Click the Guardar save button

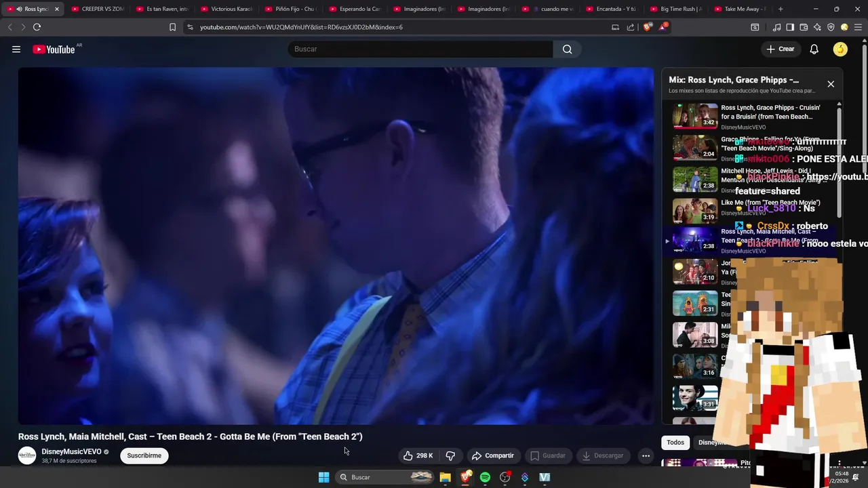click(x=547, y=455)
